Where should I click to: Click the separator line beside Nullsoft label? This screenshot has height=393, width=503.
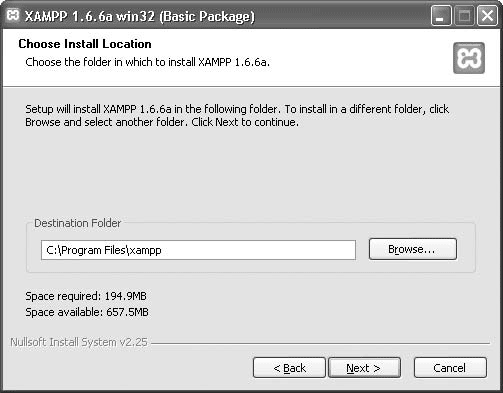pos(320,343)
